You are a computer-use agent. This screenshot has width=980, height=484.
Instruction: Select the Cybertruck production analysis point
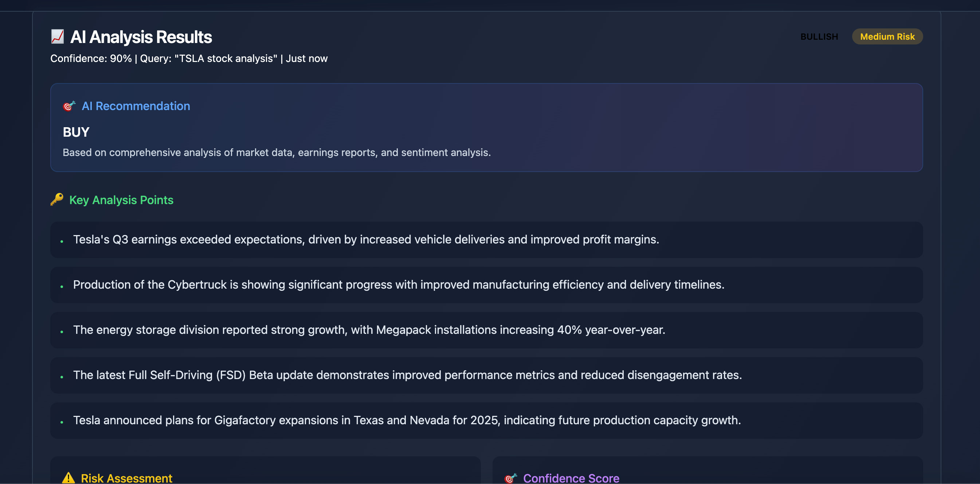(398, 285)
